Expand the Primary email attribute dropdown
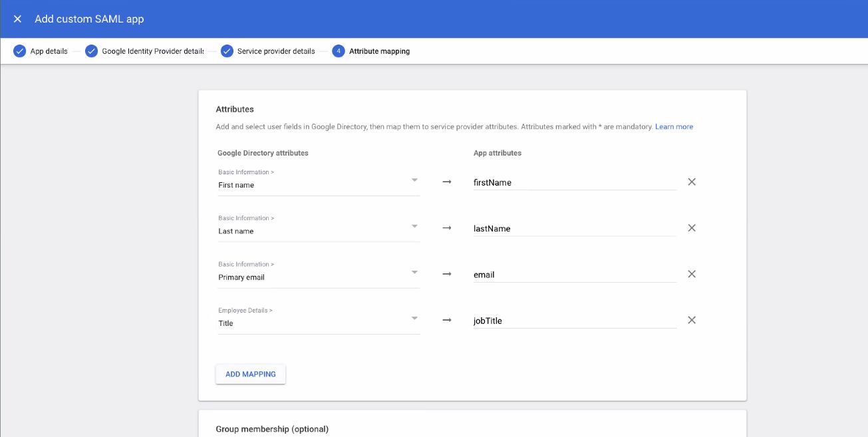This screenshot has height=437, width=868. (414, 272)
